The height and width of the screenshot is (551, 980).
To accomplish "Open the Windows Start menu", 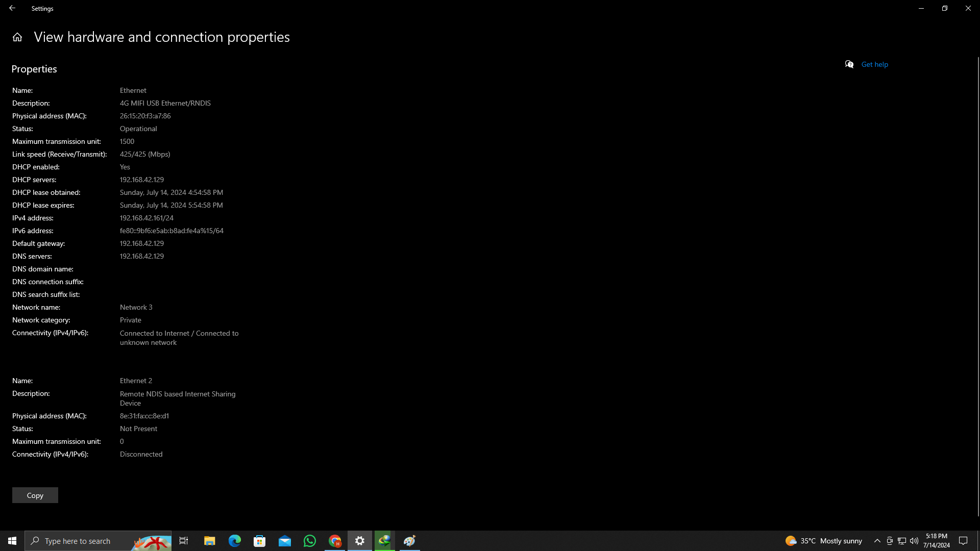I will [x=12, y=541].
